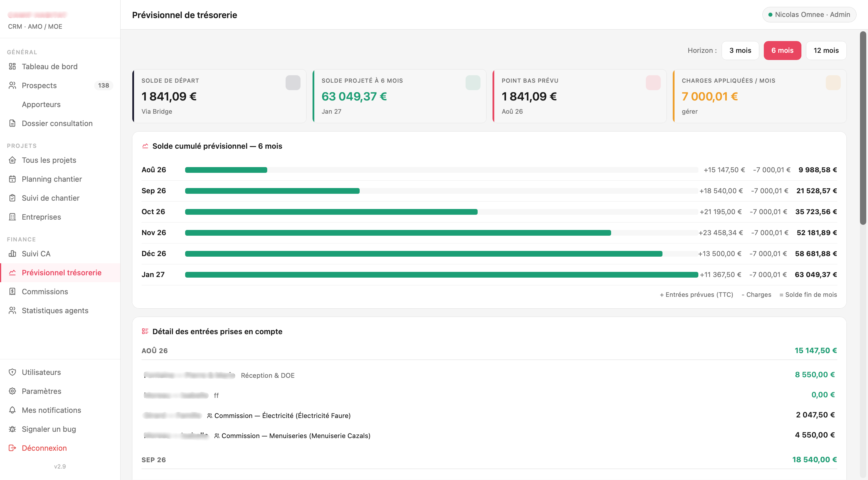Click the Oct 26 balance 35 723,56 €
This screenshot has width=868, height=480.
(x=816, y=212)
